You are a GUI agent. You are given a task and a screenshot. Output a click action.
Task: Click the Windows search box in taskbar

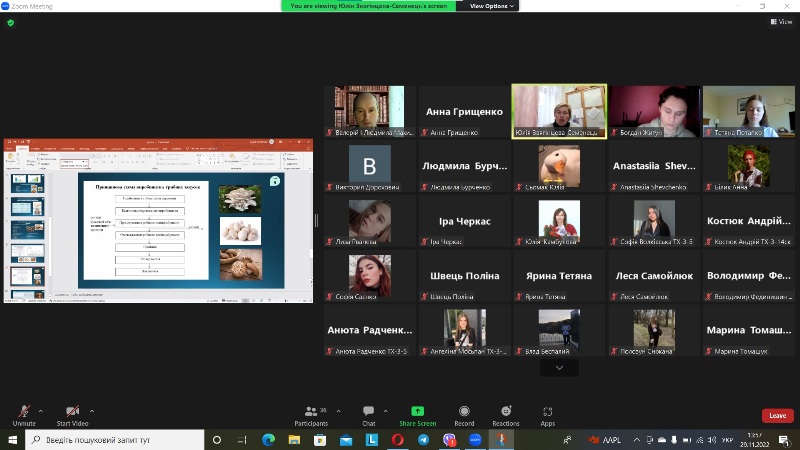click(x=112, y=440)
